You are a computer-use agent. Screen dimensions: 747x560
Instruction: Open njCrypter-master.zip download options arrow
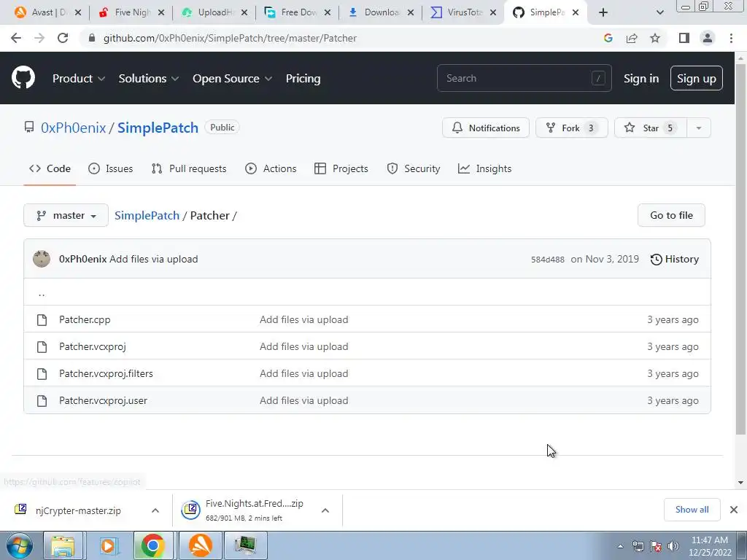(155, 510)
